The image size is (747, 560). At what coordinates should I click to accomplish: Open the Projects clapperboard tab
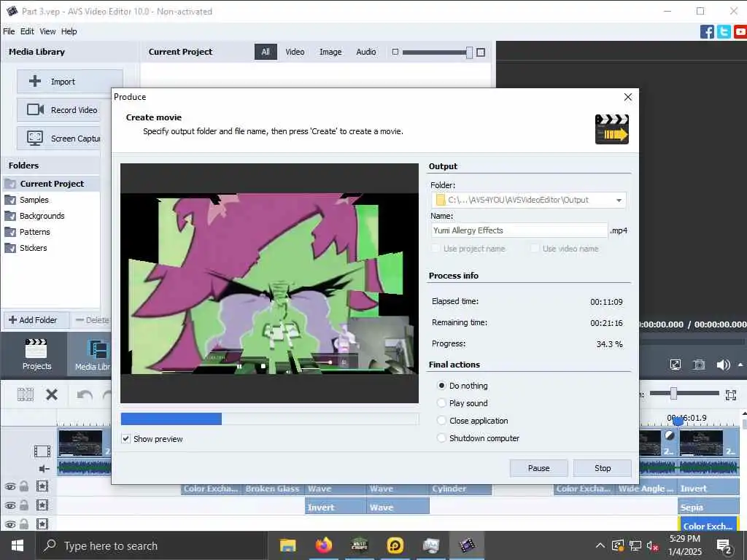36,355
